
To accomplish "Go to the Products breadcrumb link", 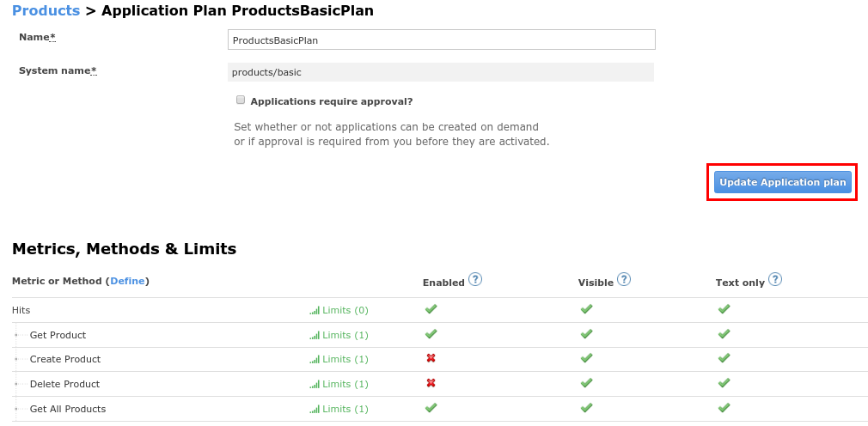I will tap(46, 11).
